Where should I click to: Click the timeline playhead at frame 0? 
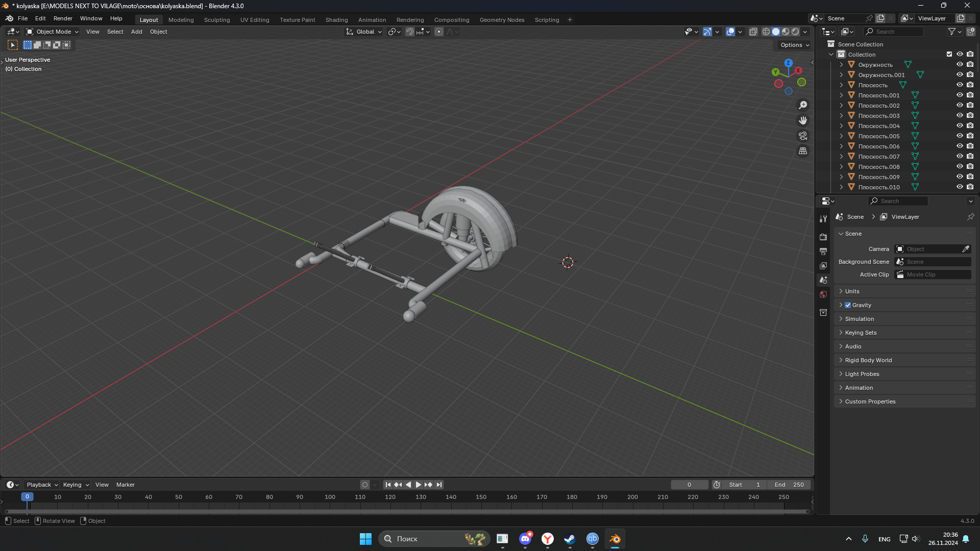[x=27, y=497]
